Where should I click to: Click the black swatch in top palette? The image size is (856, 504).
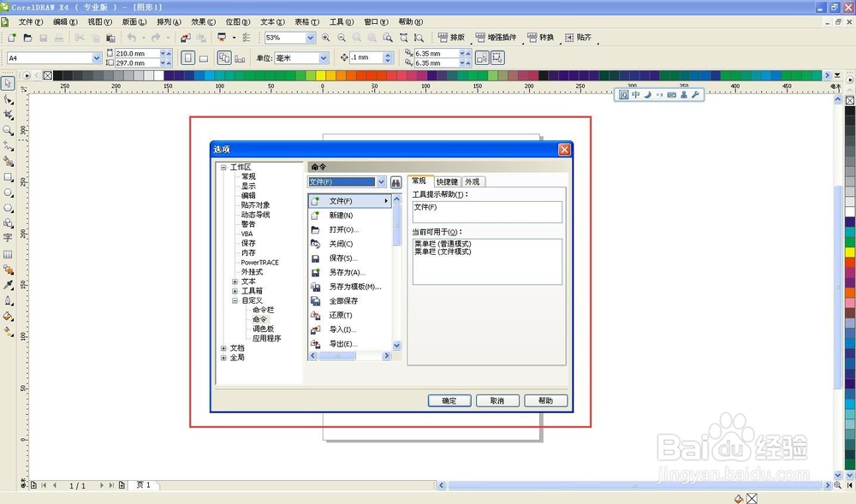coord(58,75)
